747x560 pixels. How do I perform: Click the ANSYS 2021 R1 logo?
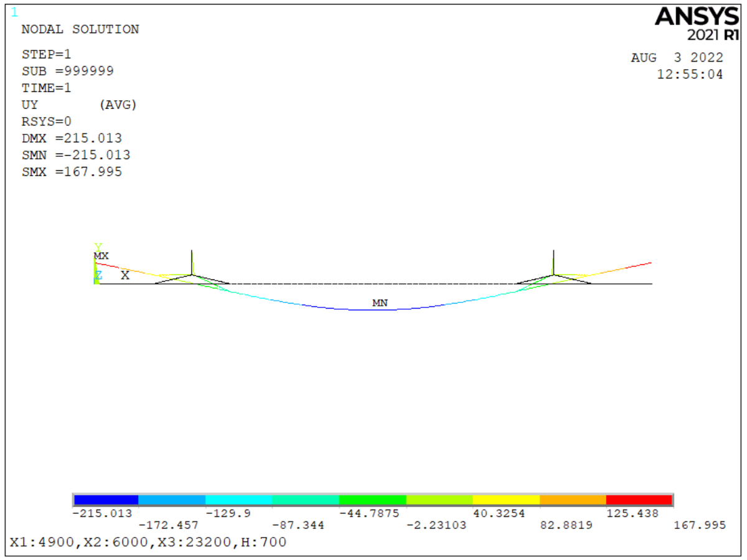[697, 23]
